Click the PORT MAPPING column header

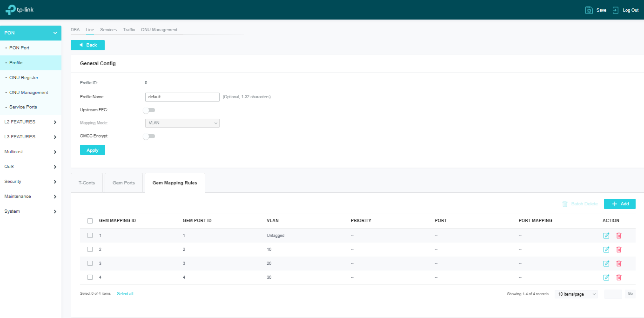pyautogui.click(x=536, y=221)
